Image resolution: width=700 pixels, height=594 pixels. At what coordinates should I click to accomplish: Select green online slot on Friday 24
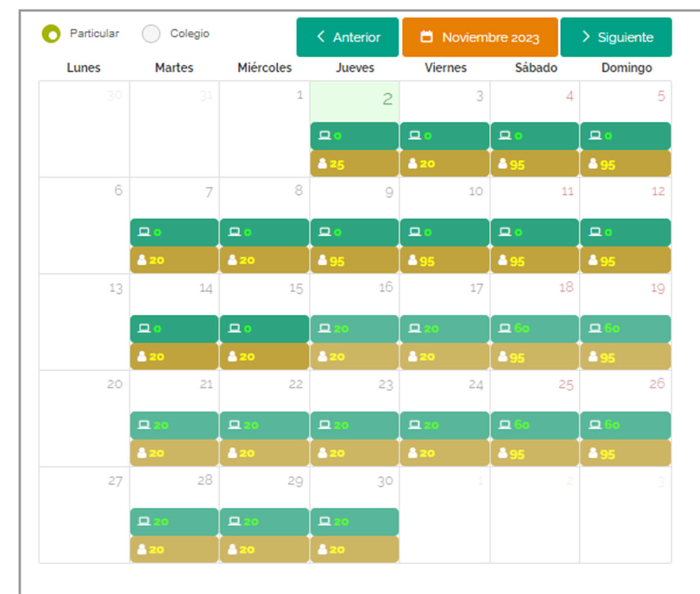point(444,425)
